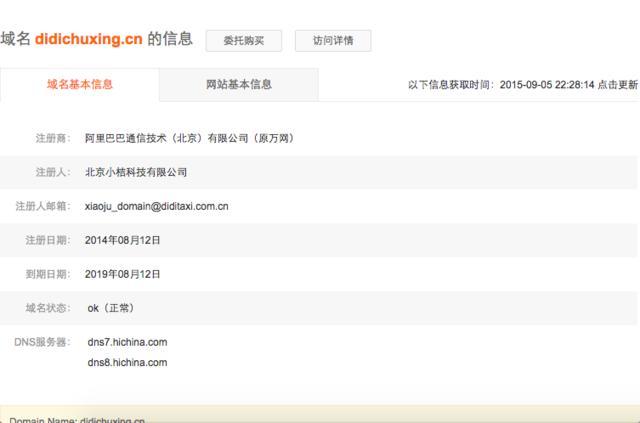
Task: Click the domain status ok（正常）
Action: click(111, 308)
